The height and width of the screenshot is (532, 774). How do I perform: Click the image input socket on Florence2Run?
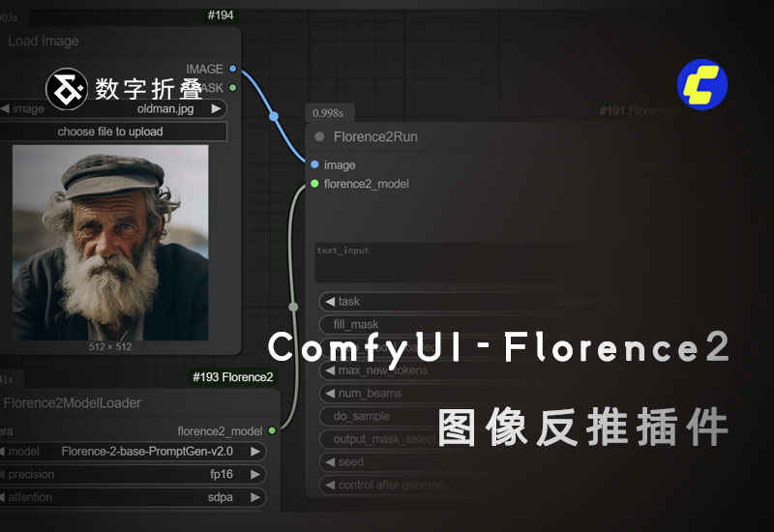pos(315,164)
